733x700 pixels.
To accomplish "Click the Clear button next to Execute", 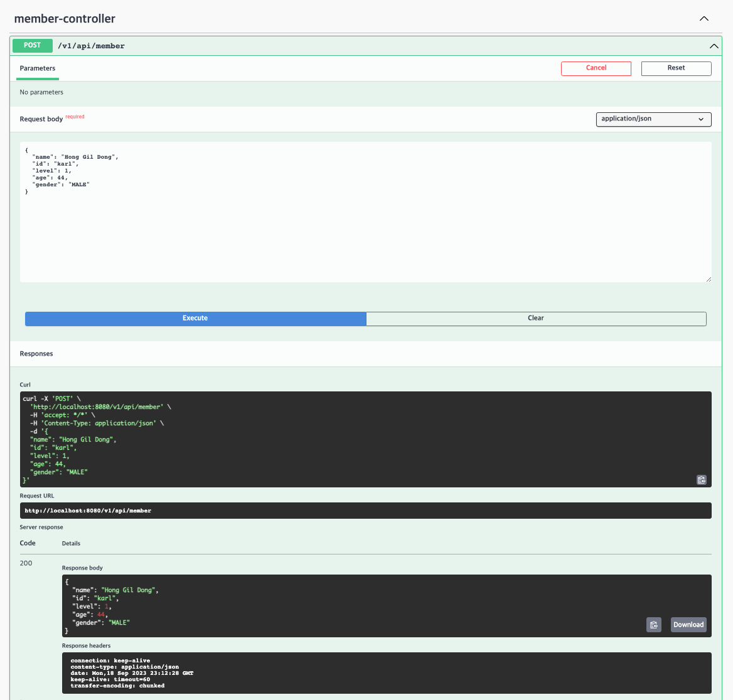I will [x=536, y=318].
